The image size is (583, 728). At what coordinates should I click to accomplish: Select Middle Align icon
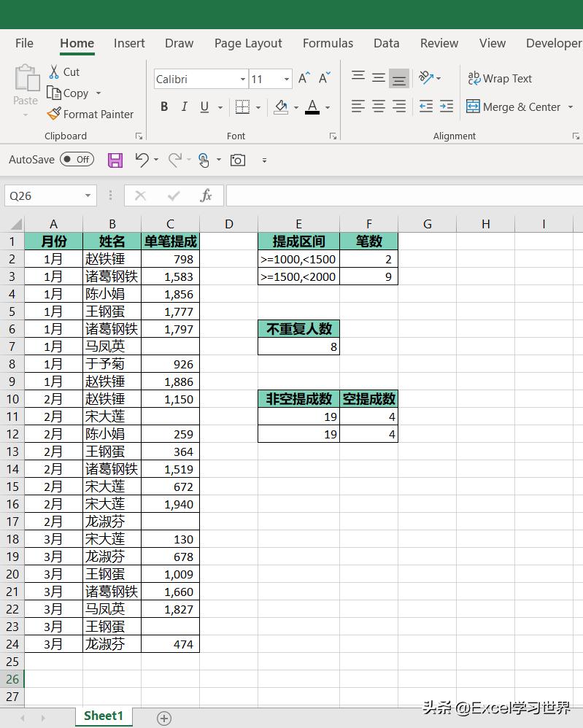pos(379,77)
